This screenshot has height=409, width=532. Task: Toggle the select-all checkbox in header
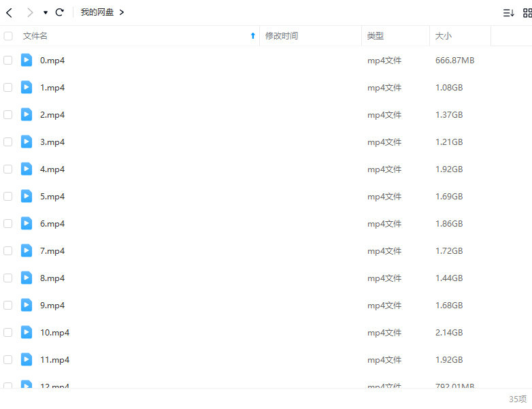pos(8,36)
